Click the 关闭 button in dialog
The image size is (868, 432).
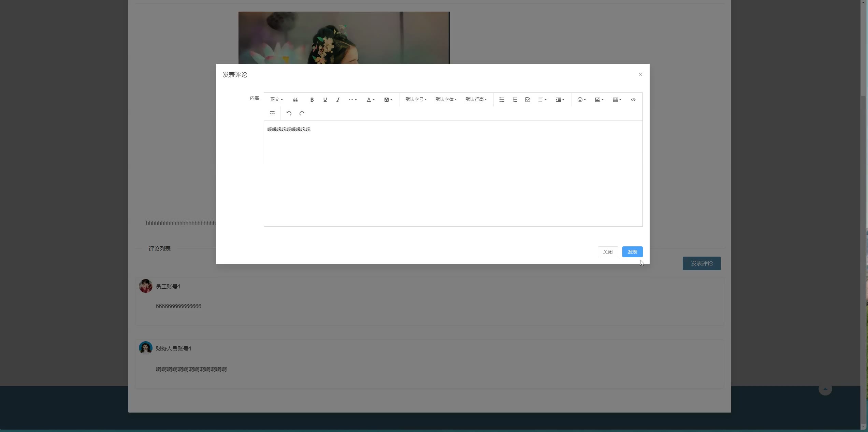(x=607, y=252)
